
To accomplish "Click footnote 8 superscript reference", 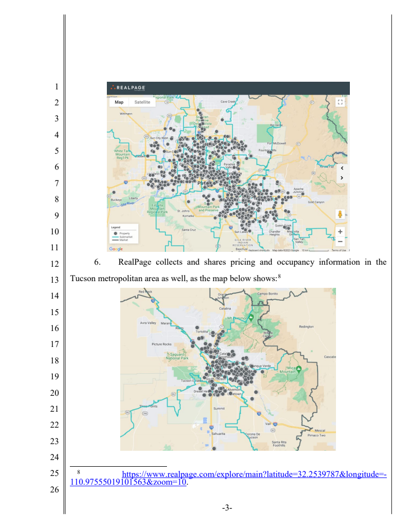I will tap(279, 276).
